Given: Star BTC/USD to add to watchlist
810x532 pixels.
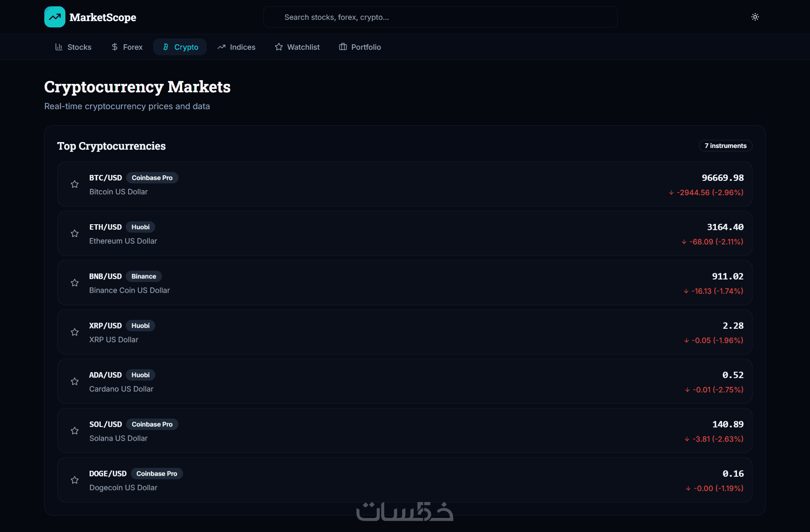Looking at the screenshot, I should pyautogui.click(x=75, y=184).
